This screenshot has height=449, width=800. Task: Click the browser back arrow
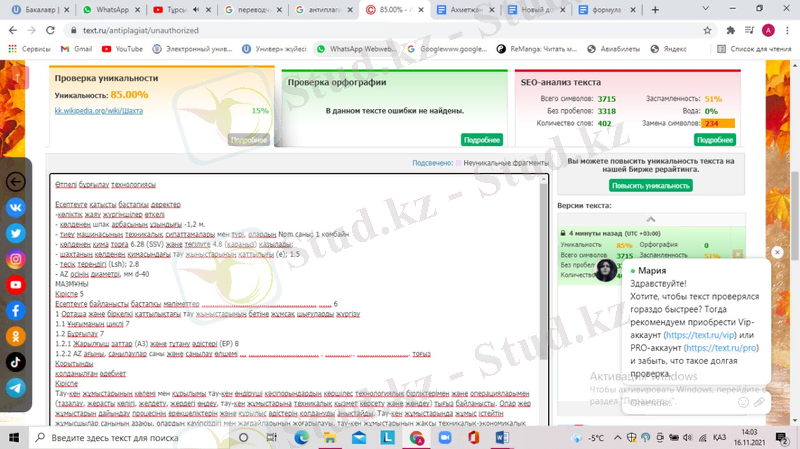pos(13,31)
